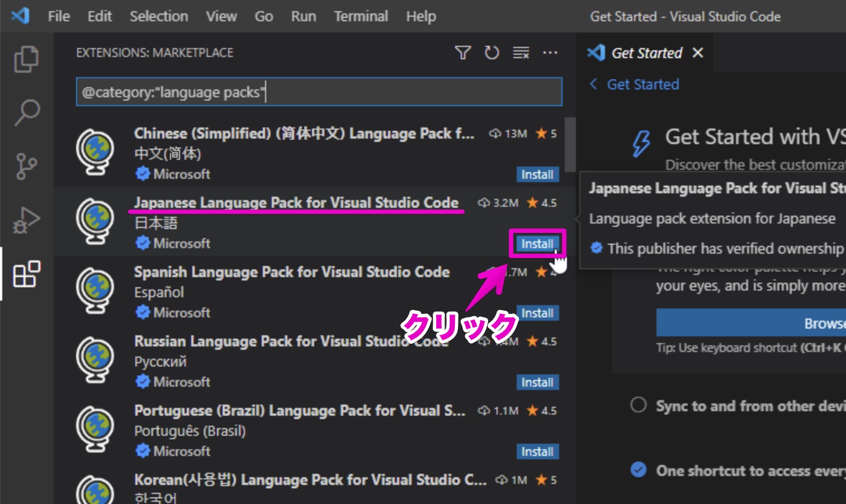Clear the extensions search results

[521, 52]
